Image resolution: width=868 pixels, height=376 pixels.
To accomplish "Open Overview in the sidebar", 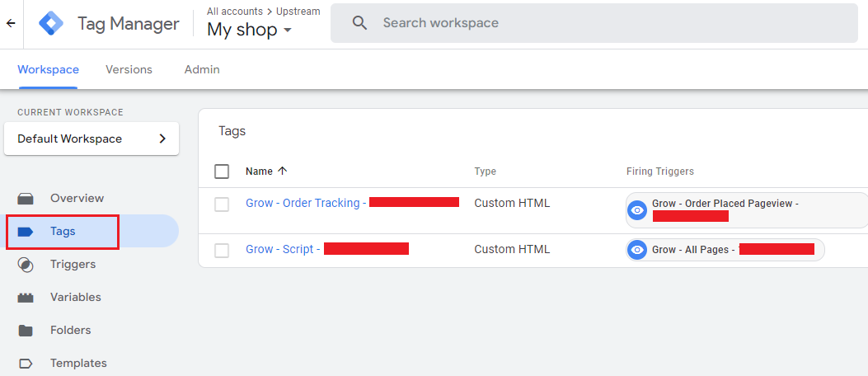I will click(77, 198).
